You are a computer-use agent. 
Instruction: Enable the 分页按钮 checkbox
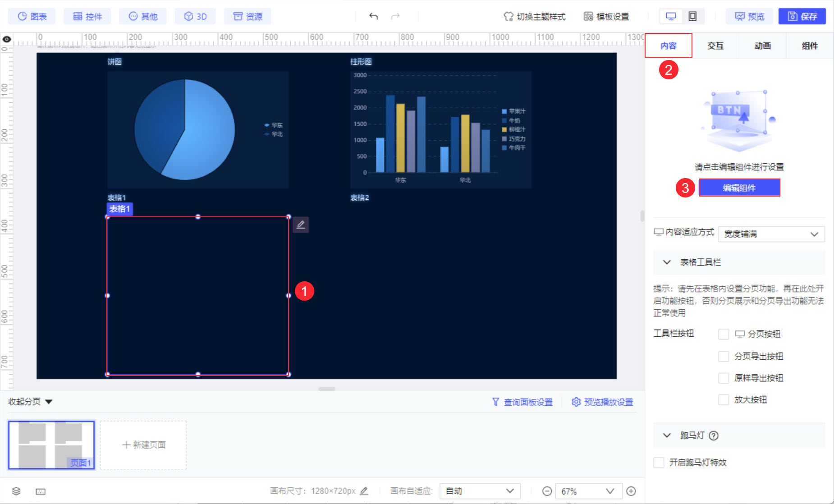[724, 334]
